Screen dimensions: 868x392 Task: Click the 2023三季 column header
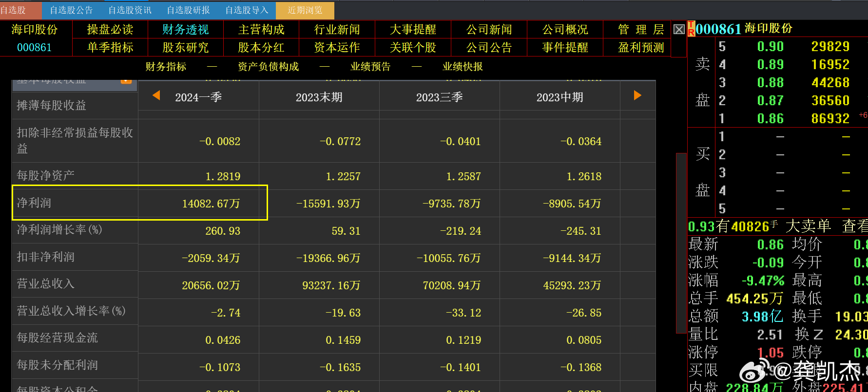coord(439,97)
